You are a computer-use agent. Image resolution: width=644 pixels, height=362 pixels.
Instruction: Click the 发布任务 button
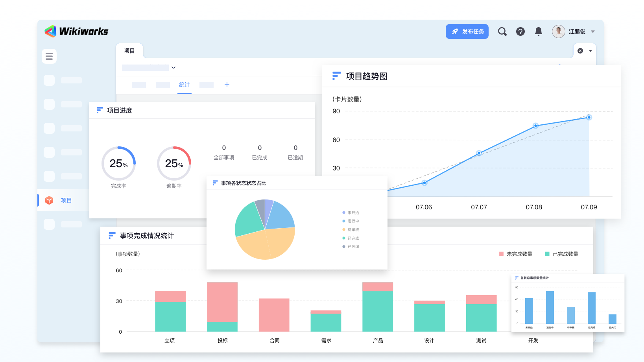pyautogui.click(x=467, y=31)
